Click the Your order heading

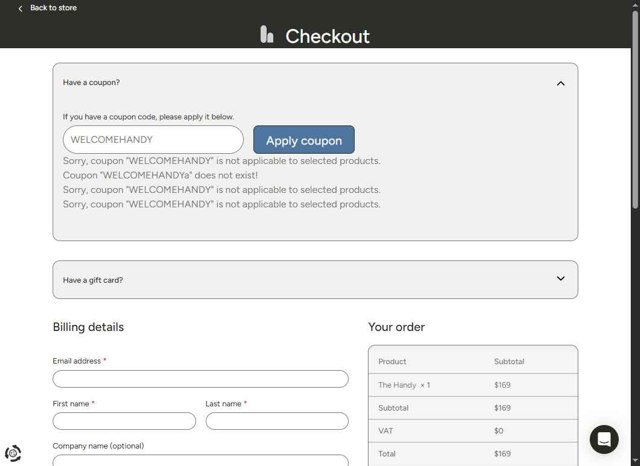(x=396, y=327)
